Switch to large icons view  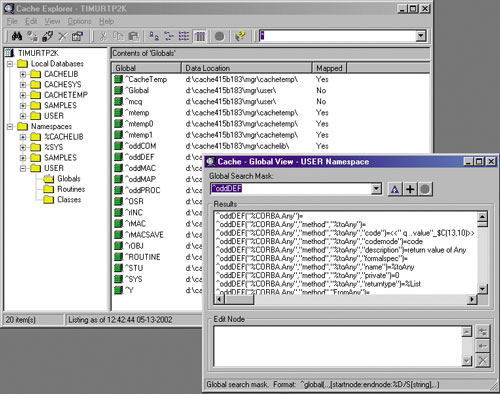click(x=153, y=36)
